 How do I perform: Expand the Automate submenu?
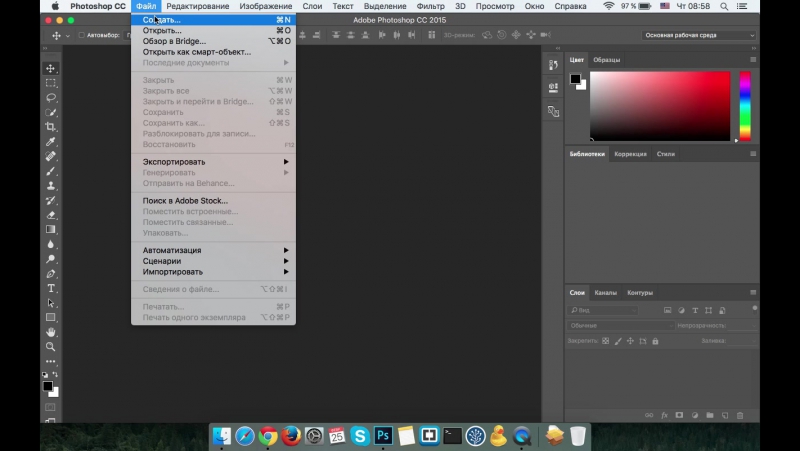tap(213, 250)
